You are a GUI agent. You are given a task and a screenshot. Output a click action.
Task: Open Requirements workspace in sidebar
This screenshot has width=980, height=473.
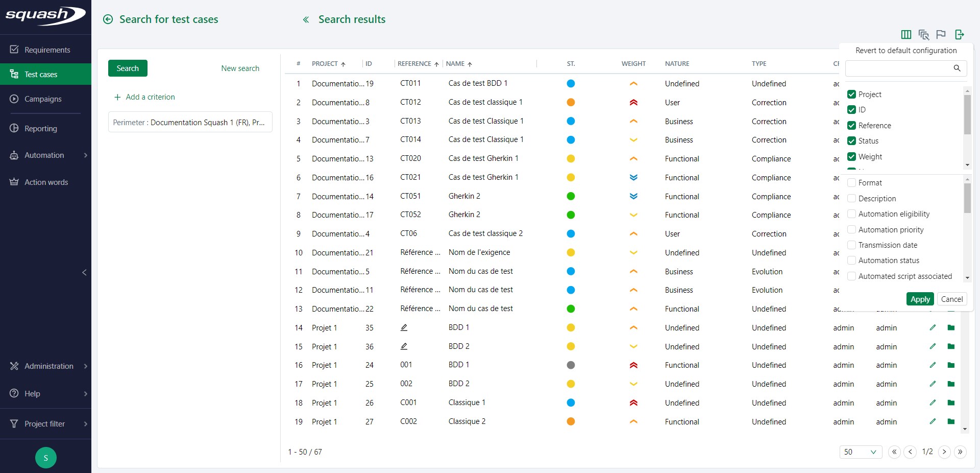tap(47, 50)
